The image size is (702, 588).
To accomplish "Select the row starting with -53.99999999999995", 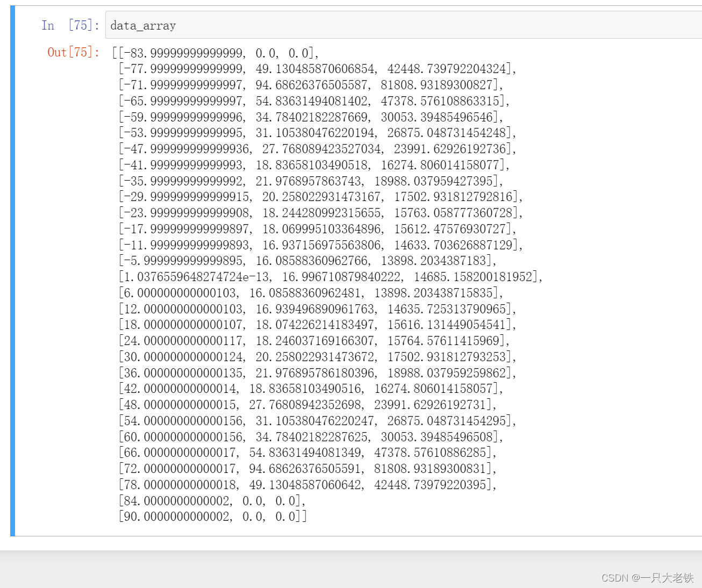I will [318, 133].
